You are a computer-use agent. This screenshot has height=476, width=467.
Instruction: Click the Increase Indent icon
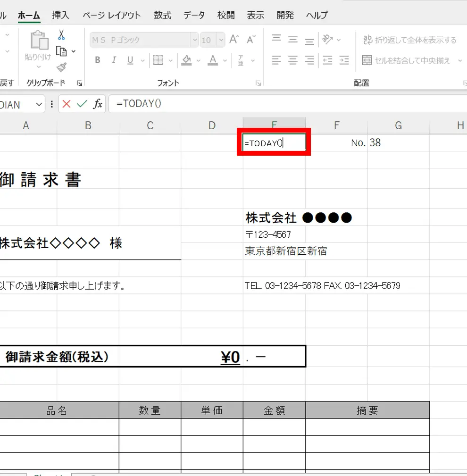(x=344, y=60)
